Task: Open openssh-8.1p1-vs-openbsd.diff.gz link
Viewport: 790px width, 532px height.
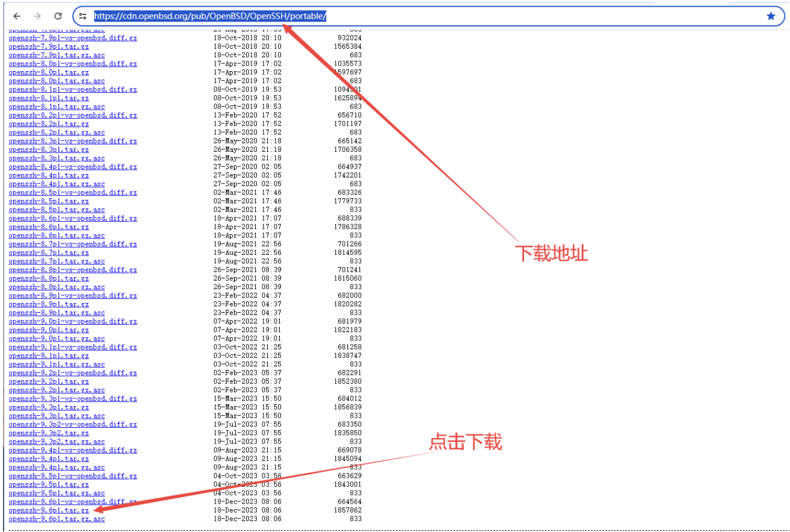Action: [73, 89]
